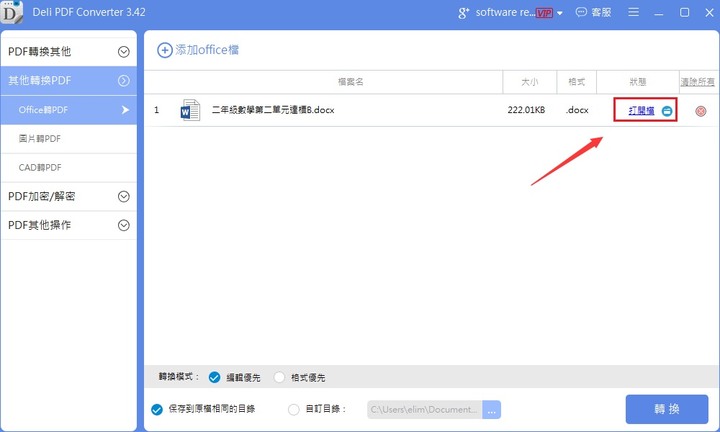Click the 222.01KB size cell
The height and width of the screenshot is (432, 720).
tap(526, 110)
